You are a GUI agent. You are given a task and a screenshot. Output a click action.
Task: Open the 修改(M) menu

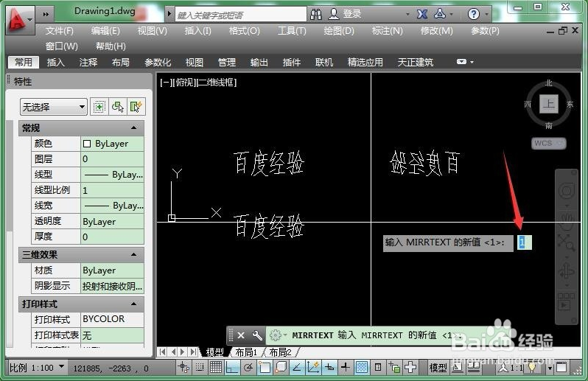pyautogui.click(x=436, y=31)
